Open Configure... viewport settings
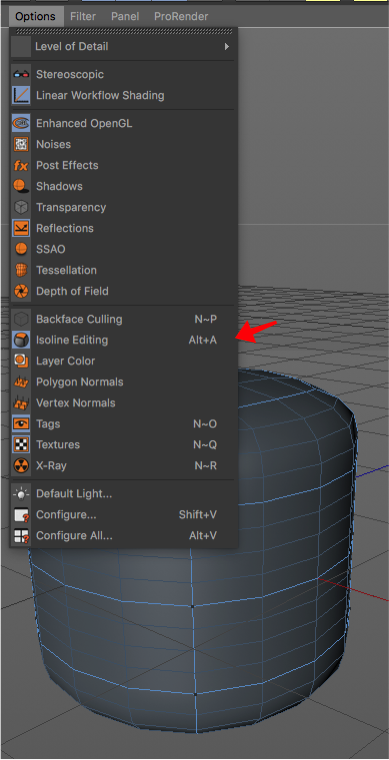The width and height of the screenshot is (389, 760). coord(124,515)
